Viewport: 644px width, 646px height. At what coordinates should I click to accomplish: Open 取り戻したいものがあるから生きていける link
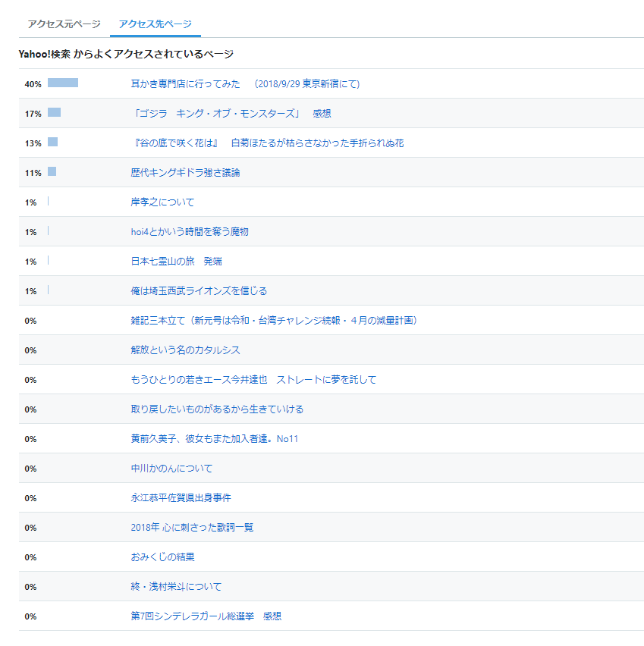point(217,409)
